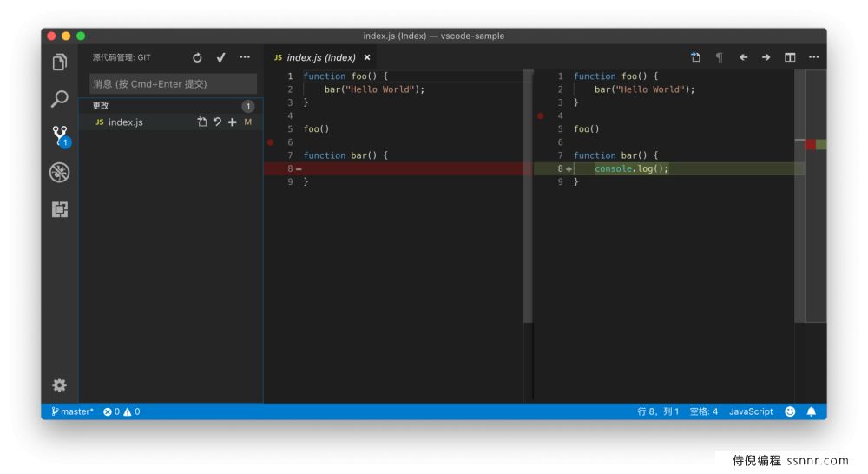Viewport: 868px width, 474px height.
Task: Open notifications bell in status bar
Action: (811, 411)
